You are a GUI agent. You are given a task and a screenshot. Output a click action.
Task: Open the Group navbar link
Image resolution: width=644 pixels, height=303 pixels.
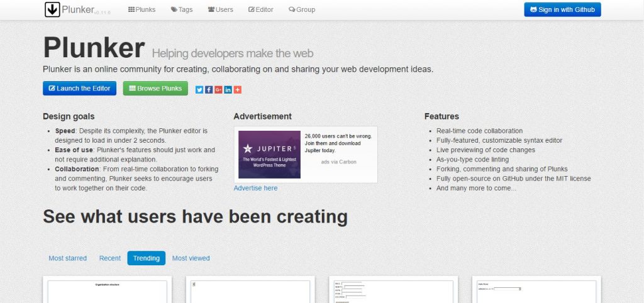[302, 9]
